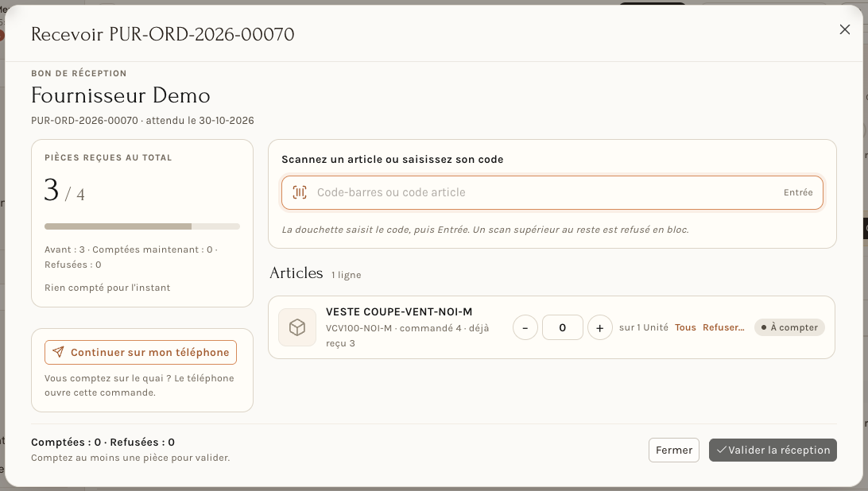
Task: Click the 3 / 4 pieces received count
Action: pos(64,191)
